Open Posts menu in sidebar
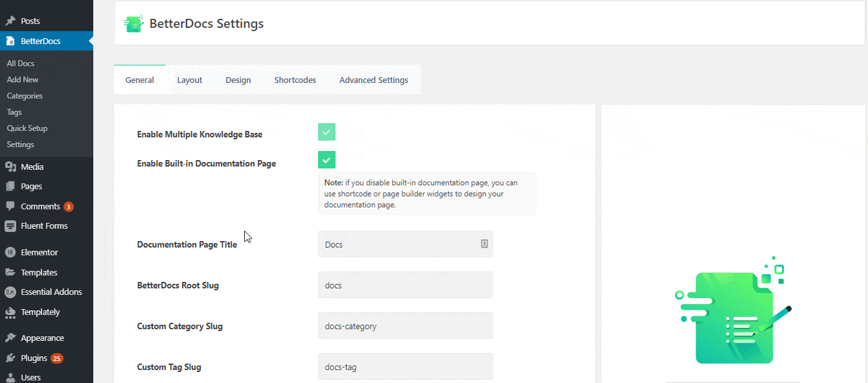868x383 pixels. pos(30,21)
